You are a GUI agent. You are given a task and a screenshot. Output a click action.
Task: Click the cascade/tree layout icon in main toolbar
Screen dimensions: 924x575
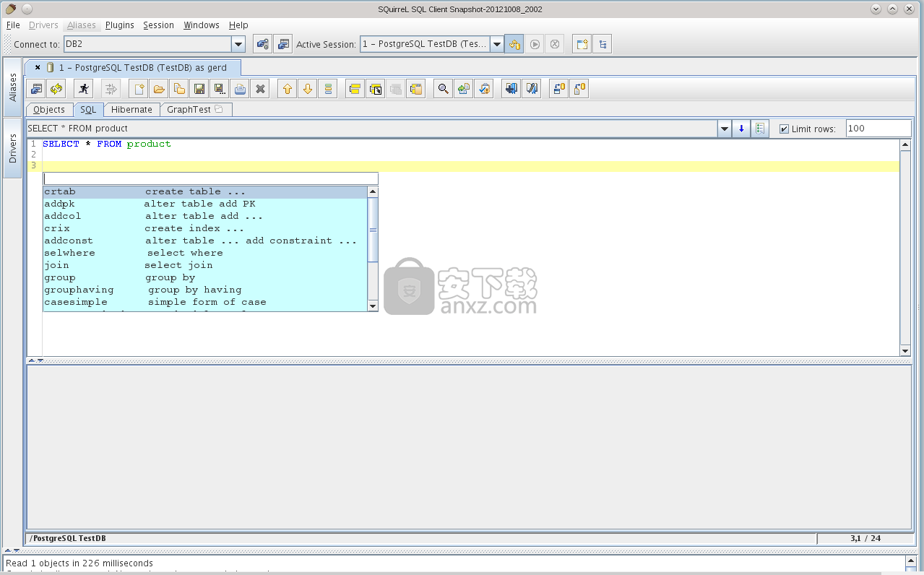(x=603, y=44)
